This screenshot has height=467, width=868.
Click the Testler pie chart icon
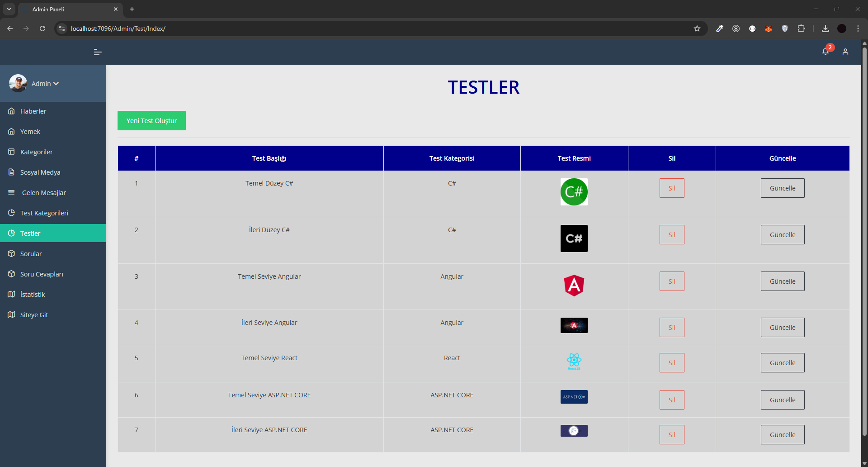11,233
